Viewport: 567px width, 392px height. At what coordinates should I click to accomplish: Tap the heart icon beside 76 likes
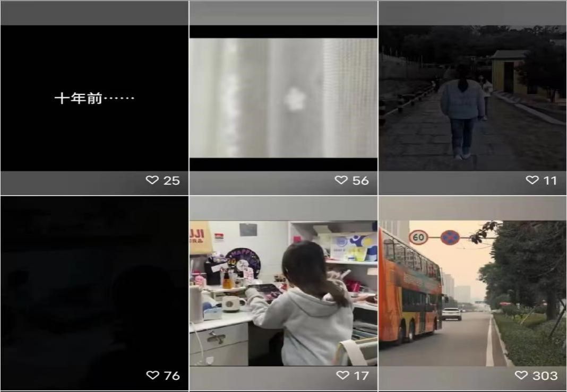click(152, 376)
